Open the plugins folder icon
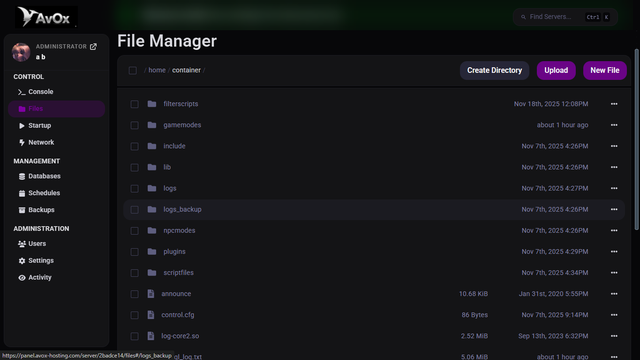 click(152, 251)
